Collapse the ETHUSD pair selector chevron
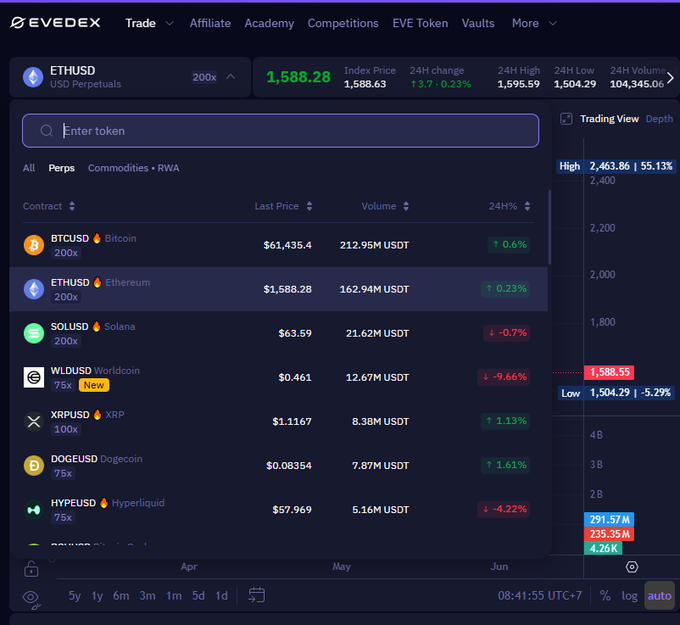This screenshot has height=625, width=680. (x=231, y=77)
